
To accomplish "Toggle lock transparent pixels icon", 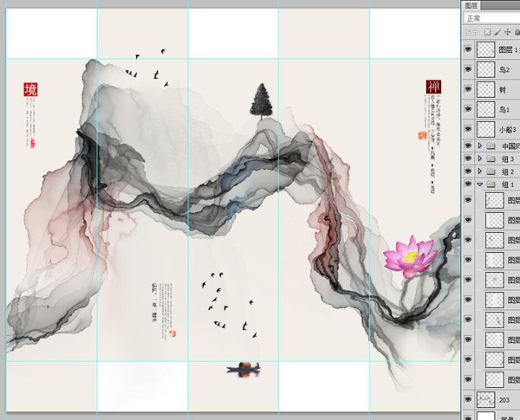I will (x=487, y=32).
